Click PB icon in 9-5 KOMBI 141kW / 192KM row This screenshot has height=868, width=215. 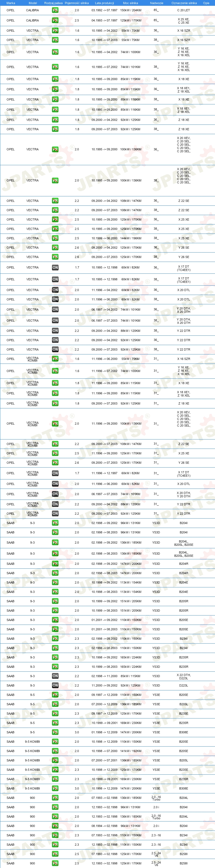[x=55, y=751]
